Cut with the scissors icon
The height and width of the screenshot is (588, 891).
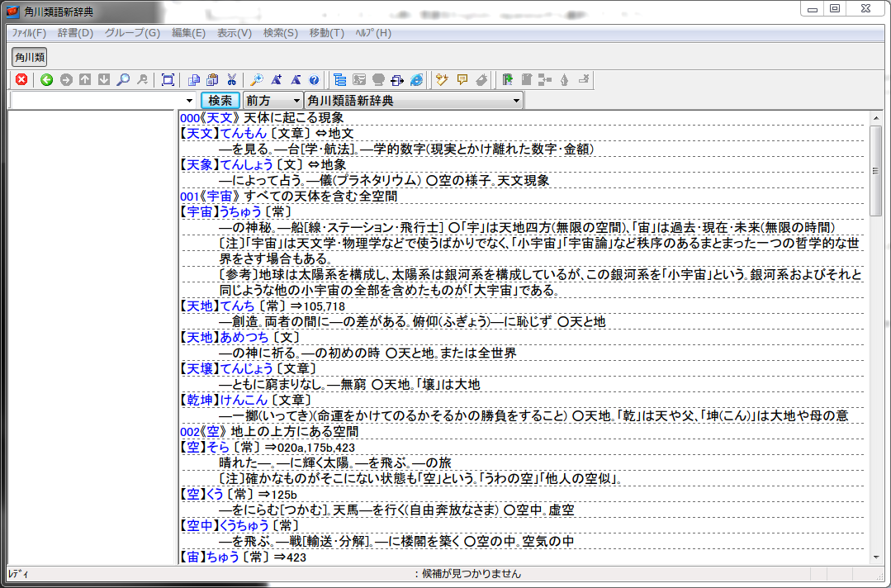[231, 79]
